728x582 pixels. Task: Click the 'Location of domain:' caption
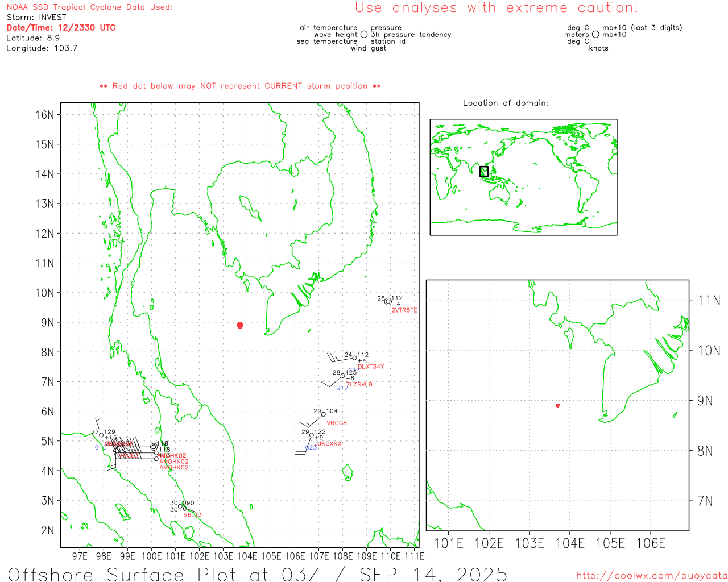(x=506, y=103)
